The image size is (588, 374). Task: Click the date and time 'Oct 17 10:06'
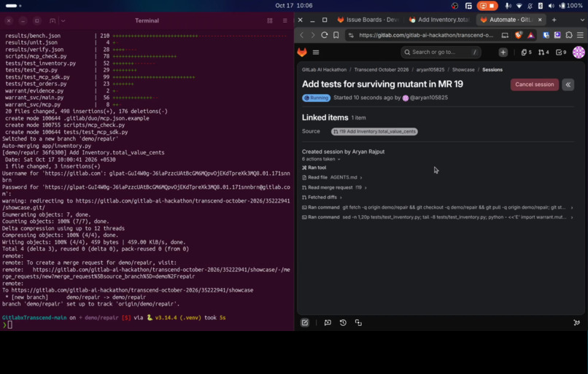[293, 6]
